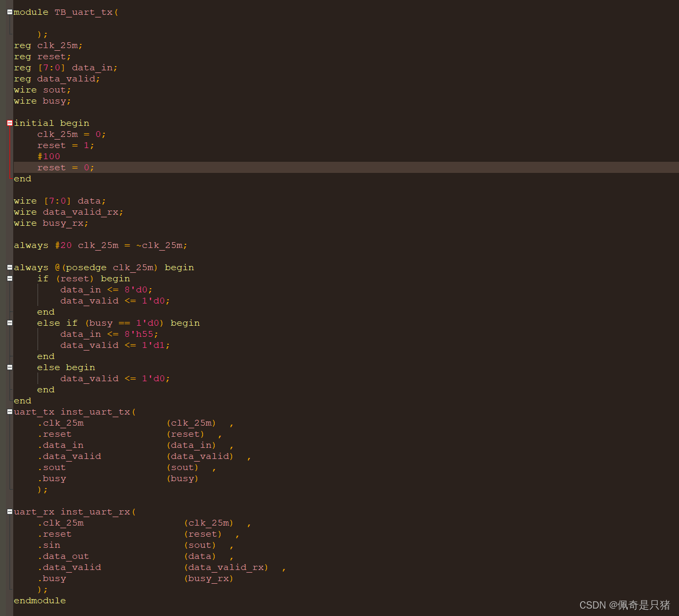Place cursor on the #100 delay statement
Viewport: 679px width, 616px height.
[49, 156]
